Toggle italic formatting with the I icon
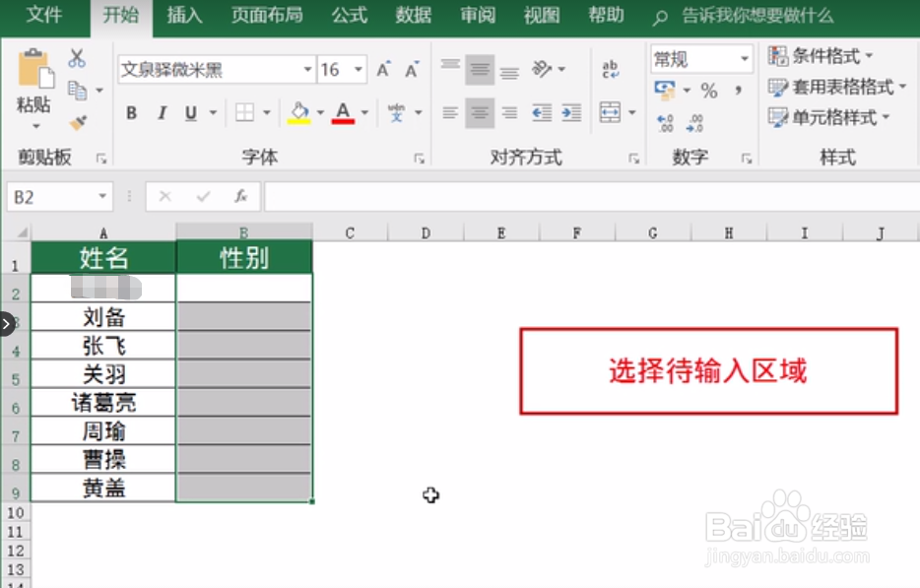This screenshot has width=920, height=588. 161,113
